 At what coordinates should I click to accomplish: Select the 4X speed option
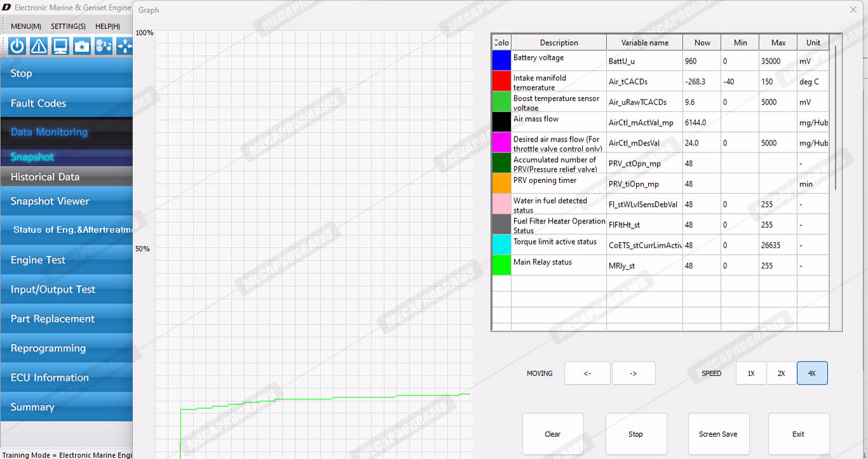812,373
